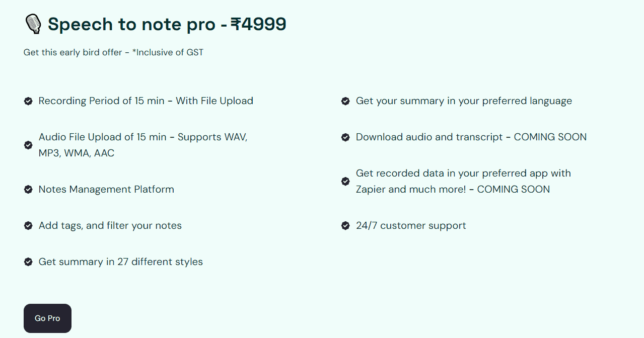Click the COMING SOON label on Download audio
The image size is (644, 338).
[x=550, y=137]
